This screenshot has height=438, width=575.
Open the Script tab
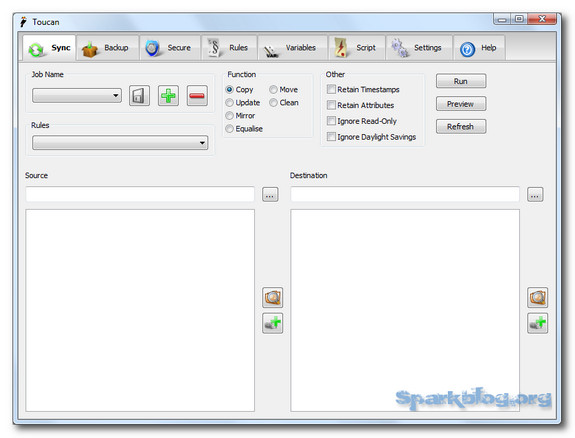(356, 48)
